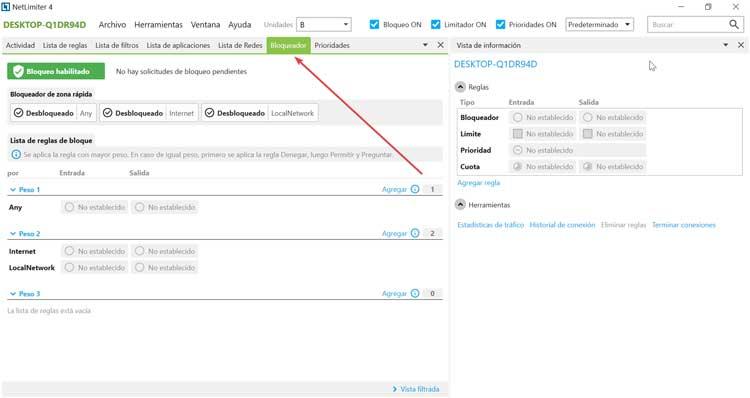Switch to the Lista de aplicaciones tab
The image size is (750, 398).
pyautogui.click(x=178, y=45)
